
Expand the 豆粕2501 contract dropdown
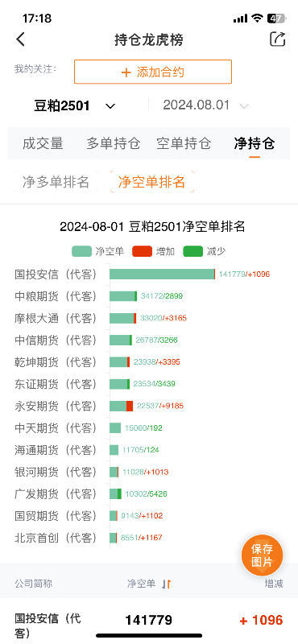click(74, 105)
